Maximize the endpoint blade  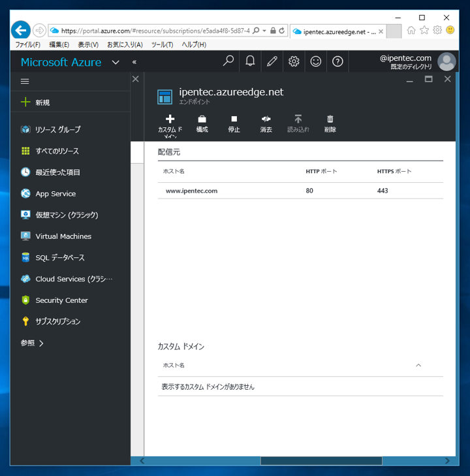pyautogui.click(x=428, y=79)
